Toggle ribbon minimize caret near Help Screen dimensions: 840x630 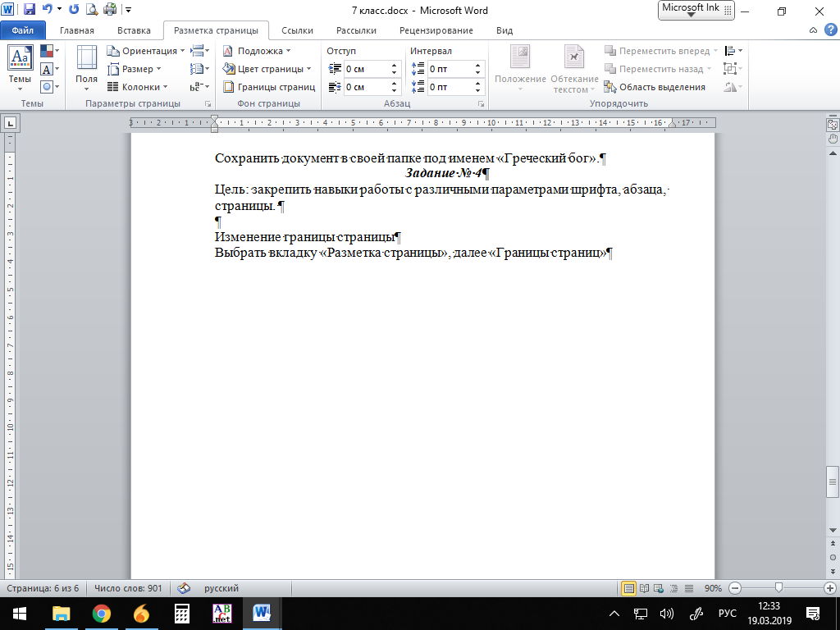pyautogui.click(x=813, y=30)
